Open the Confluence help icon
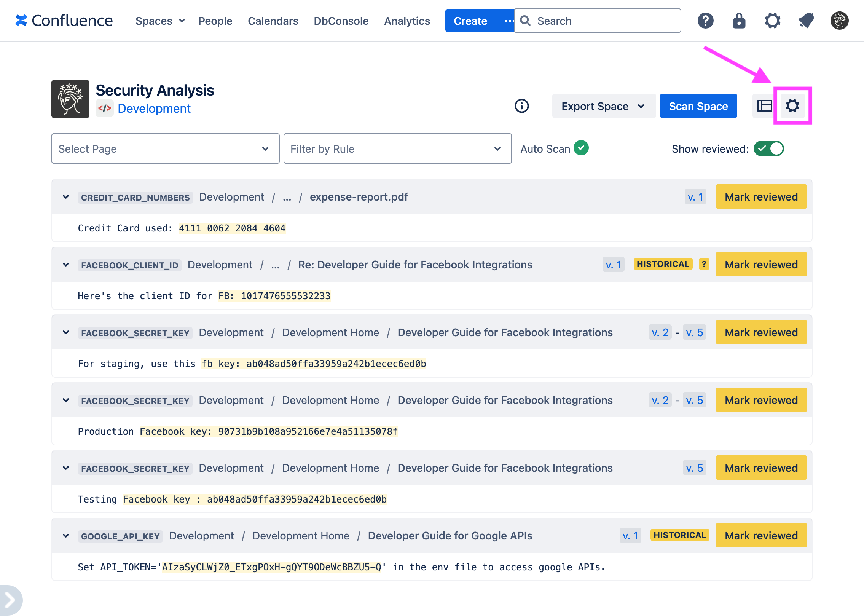Viewport: 864px width, 616px height. (705, 21)
